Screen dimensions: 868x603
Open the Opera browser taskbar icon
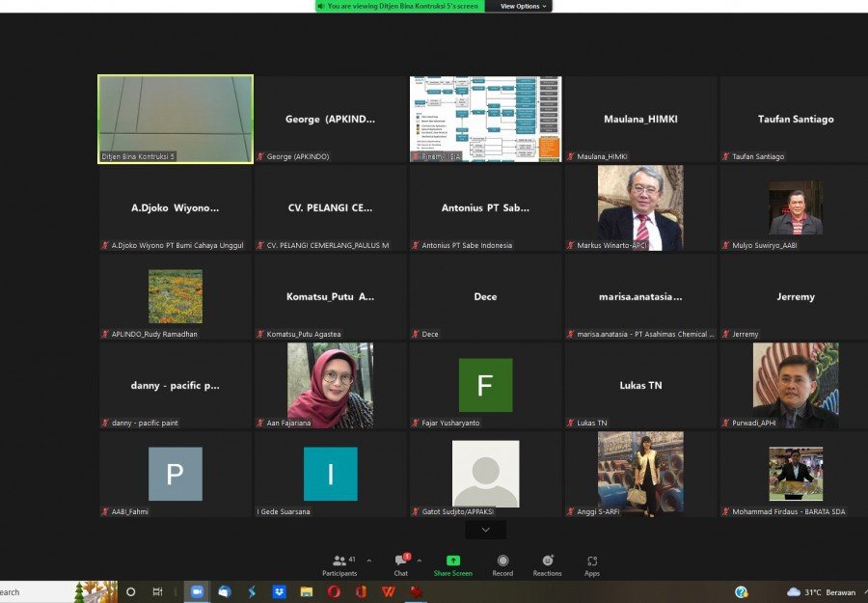point(334,592)
